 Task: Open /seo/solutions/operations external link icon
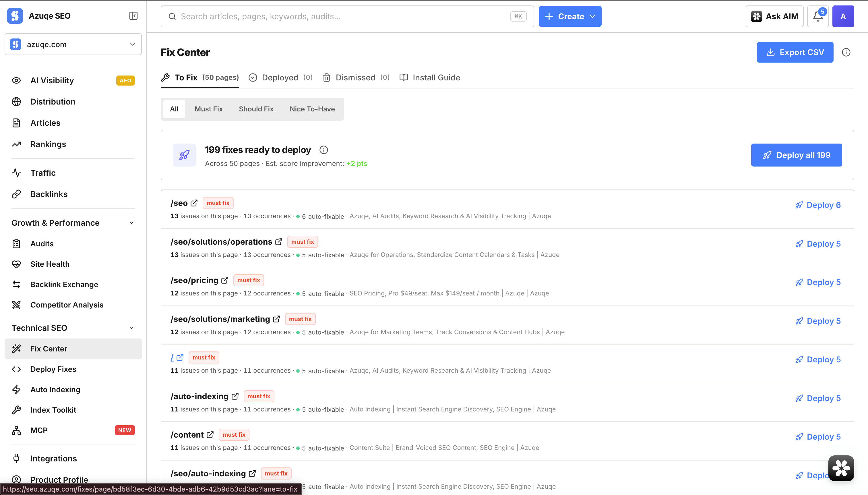[x=279, y=242]
